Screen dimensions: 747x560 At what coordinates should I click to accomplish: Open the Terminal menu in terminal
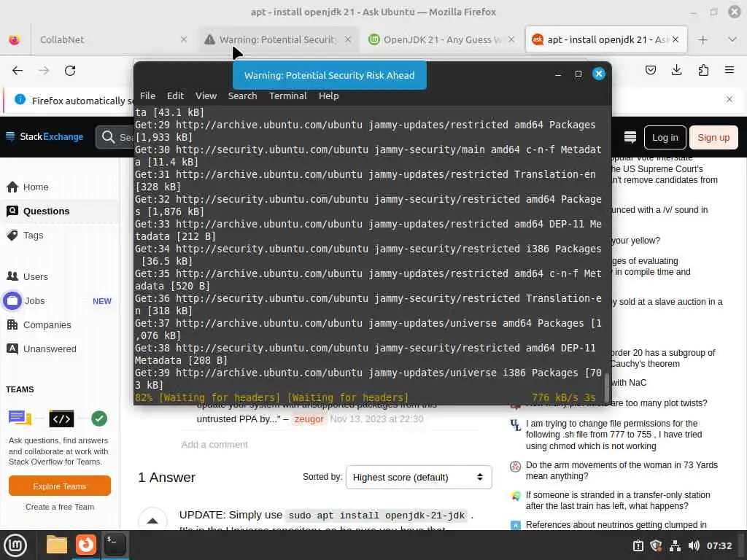[x=287, y=96]
